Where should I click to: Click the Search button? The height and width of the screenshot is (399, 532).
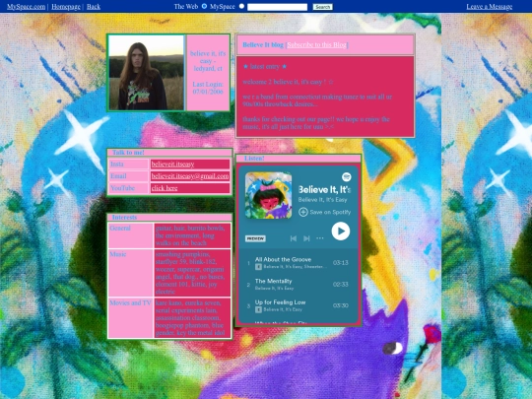coord(322,7)
